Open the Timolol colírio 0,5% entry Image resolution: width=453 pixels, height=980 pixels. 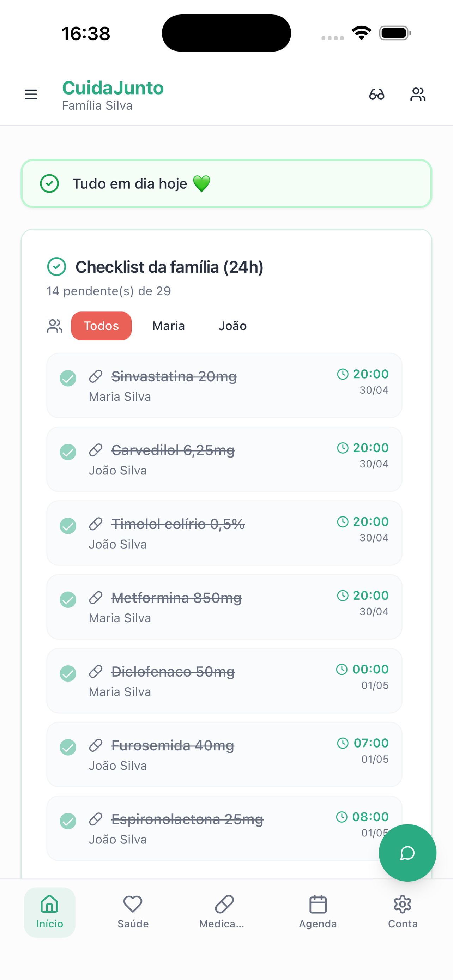(224, 533)
